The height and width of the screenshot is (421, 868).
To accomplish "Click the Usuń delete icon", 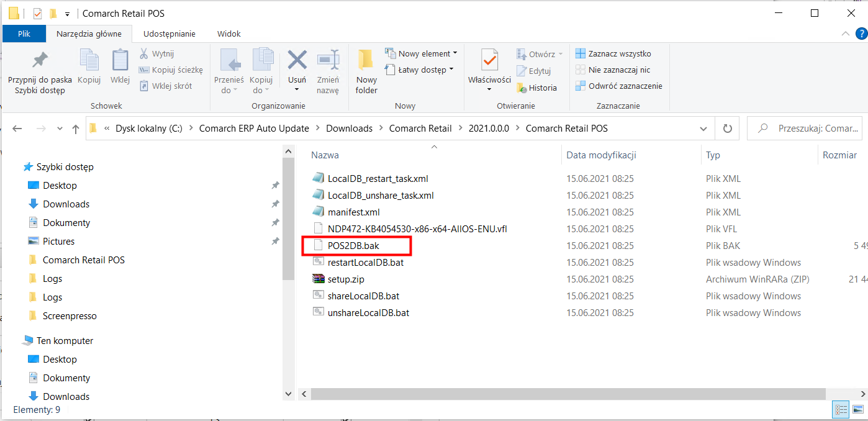I will [297, 60].
